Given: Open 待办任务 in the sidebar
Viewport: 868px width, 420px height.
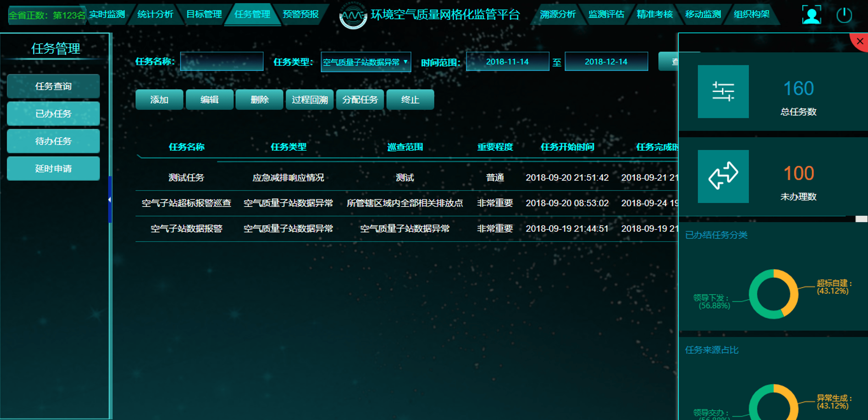Looking at the screenshot, I should coord(53,141).
